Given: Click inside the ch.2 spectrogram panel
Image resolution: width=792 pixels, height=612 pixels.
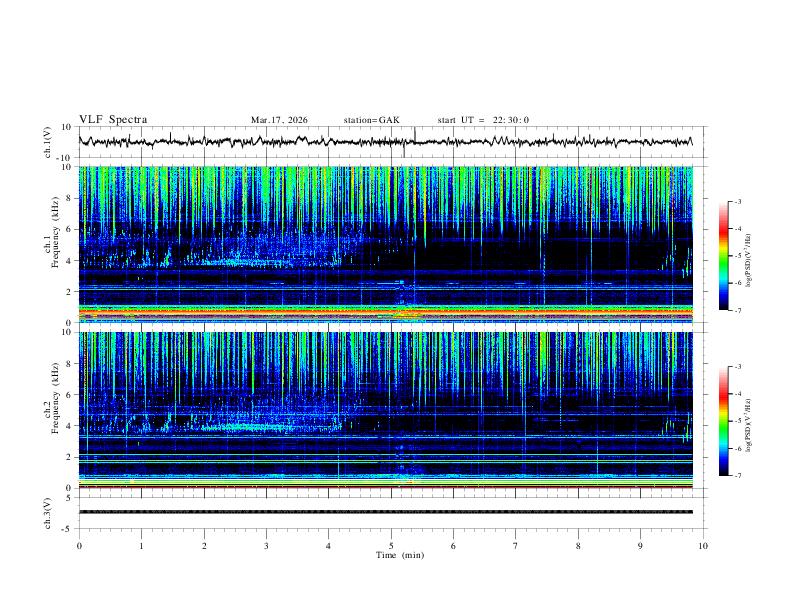Looking at the screenshot, I should pos(385,410).
